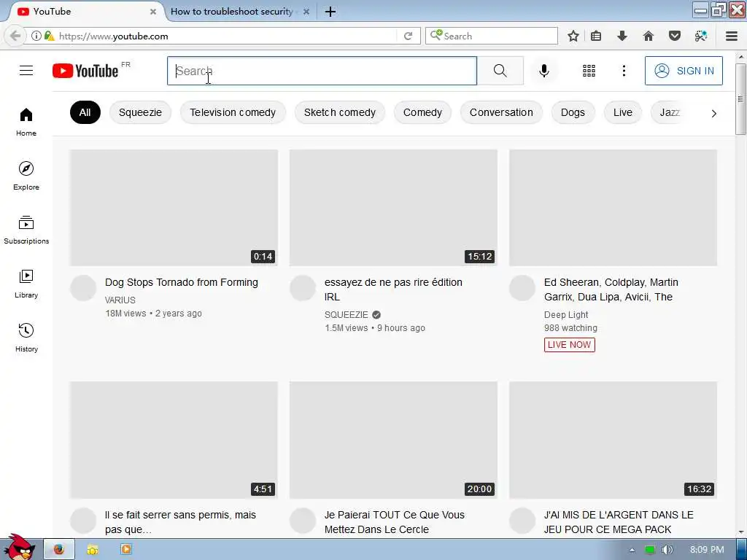Filter by Dogs chip
Image resolution: width=747 pixels, height=560 pixels.
point(573,112)
